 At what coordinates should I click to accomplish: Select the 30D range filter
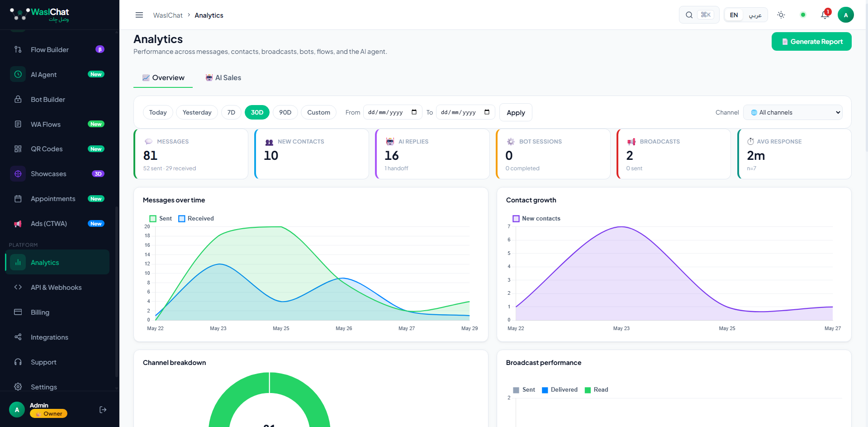click(x=257, y=112)
